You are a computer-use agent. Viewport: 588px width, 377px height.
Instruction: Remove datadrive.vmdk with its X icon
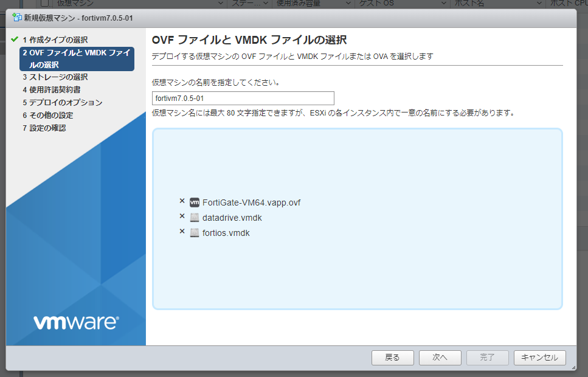pyautogui.click(x=182, y=216)
